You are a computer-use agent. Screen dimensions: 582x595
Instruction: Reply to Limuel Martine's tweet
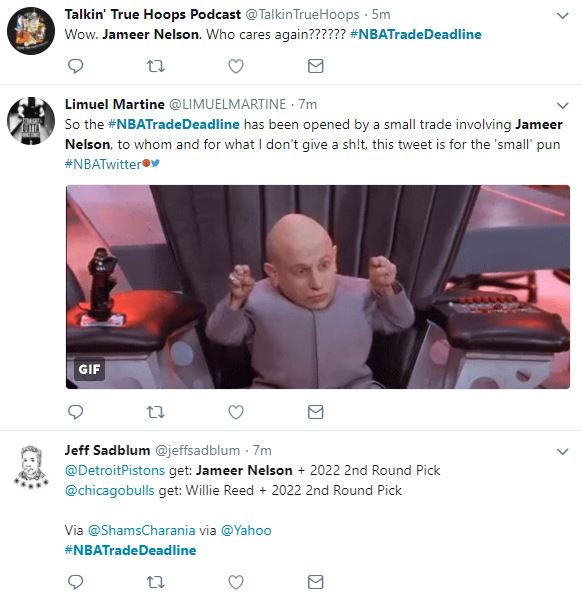(76, 412)
